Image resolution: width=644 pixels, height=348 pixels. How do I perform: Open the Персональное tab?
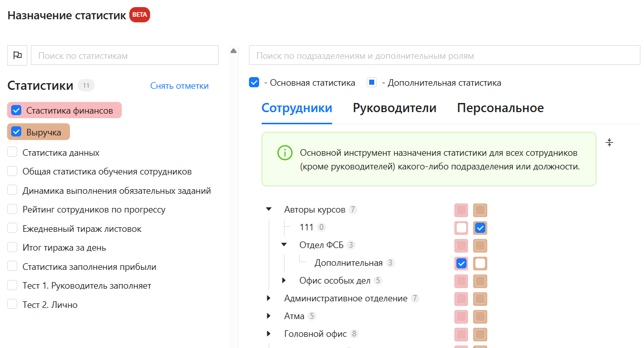[500, 108]
